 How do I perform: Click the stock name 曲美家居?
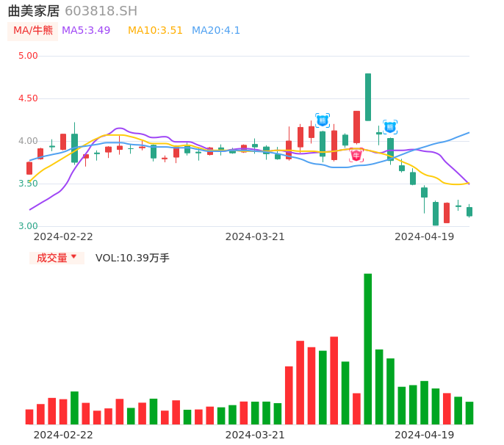point(34,11)
